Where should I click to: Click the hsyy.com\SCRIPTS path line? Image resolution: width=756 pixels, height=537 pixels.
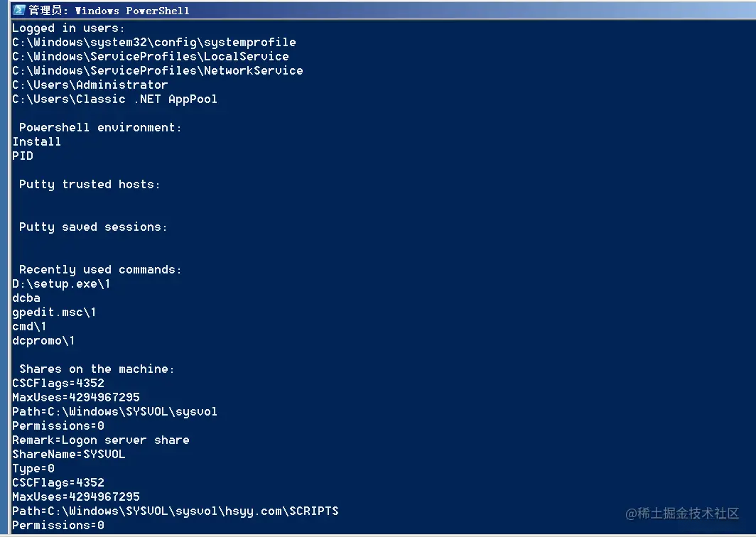click(175, 511)
